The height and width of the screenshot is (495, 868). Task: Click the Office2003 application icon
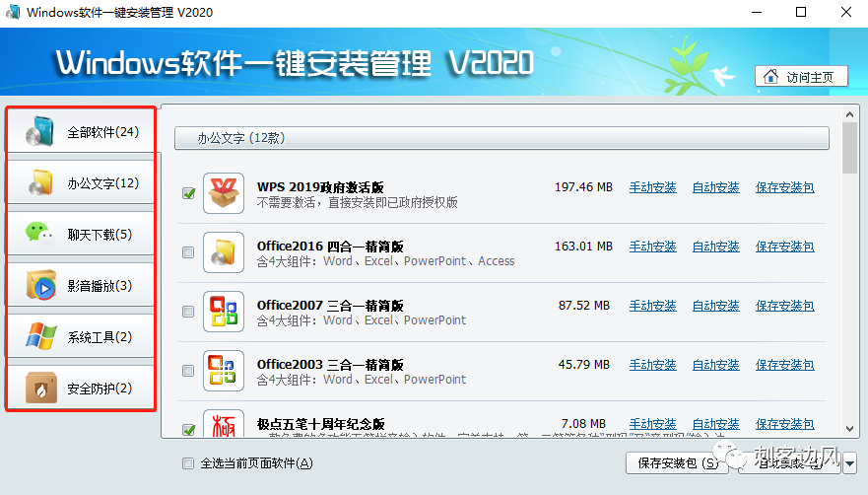(224, 371)
